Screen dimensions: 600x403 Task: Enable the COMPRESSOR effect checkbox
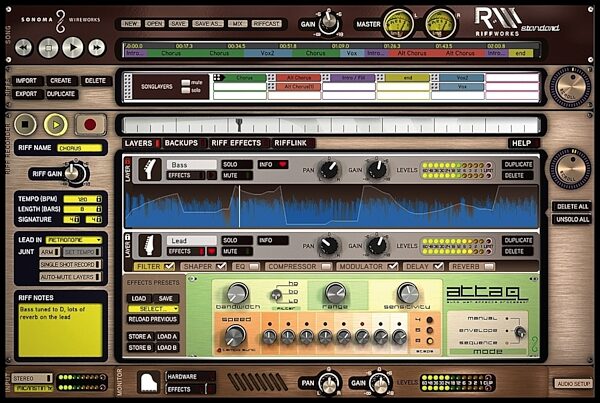click(x=326, y=266)
